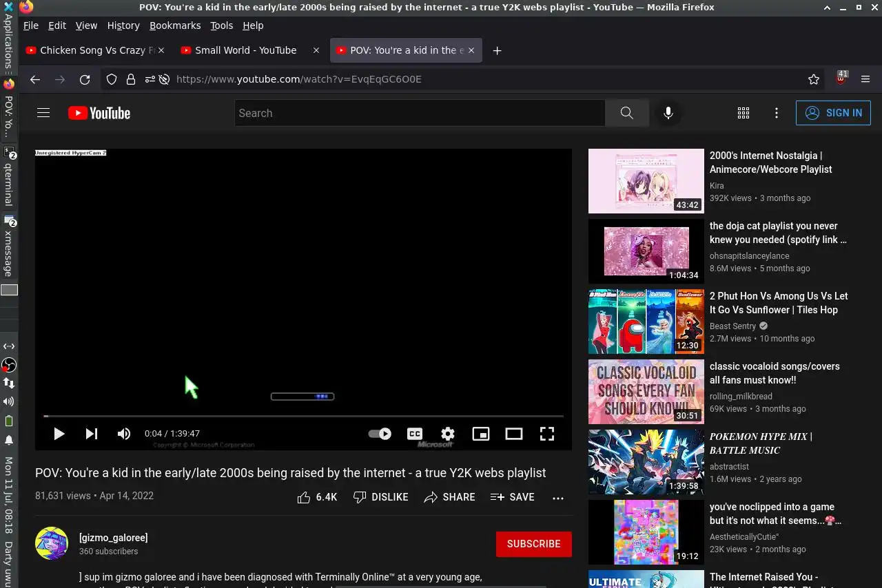Open gizmo_galoree channel avatar

(52, 544)
